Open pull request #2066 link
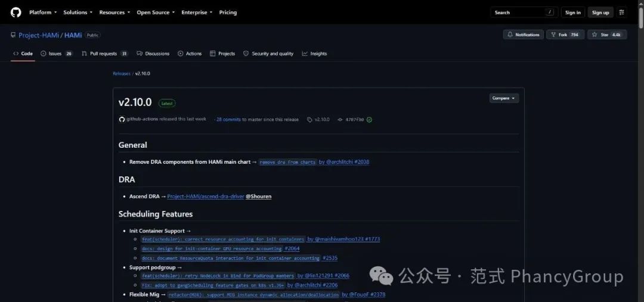Screen dimensions: 644x302 tap(342, 276)
